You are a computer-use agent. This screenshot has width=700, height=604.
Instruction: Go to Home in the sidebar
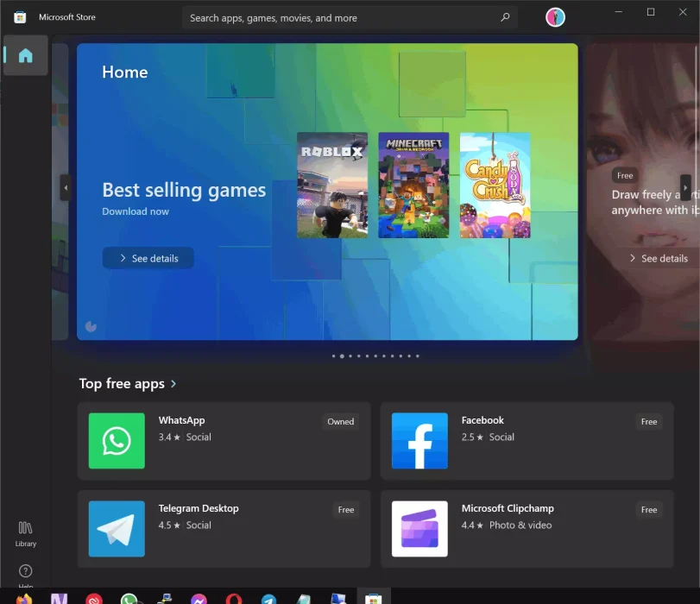[25, 55]
